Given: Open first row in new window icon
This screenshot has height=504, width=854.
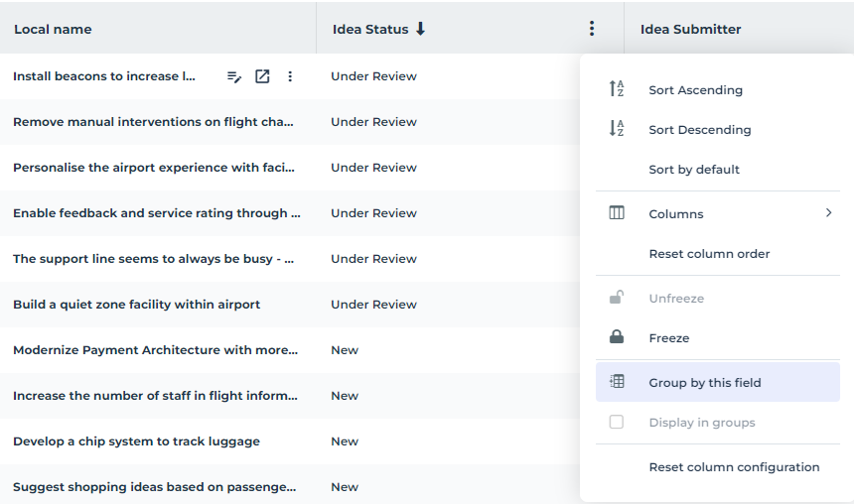Looking at the screenshot, I should [x=262, y=76].
